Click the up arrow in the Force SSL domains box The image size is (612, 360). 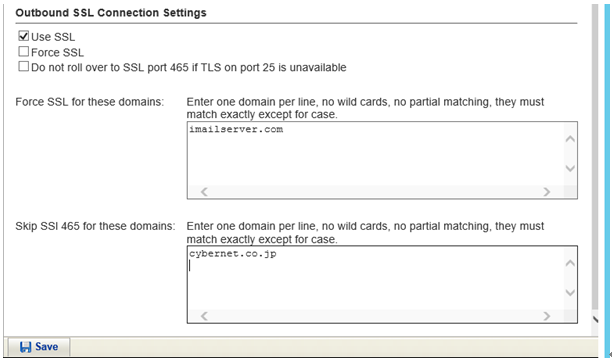pos(570,139)
